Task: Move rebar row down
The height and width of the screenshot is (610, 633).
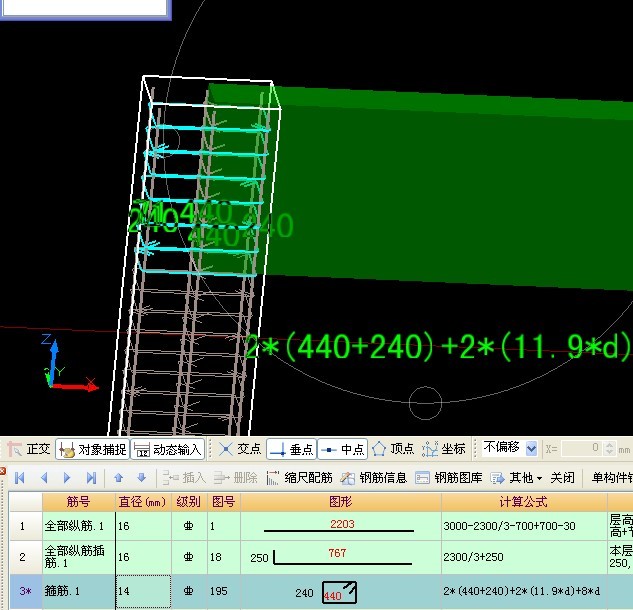Action: [x=141, y=478]
